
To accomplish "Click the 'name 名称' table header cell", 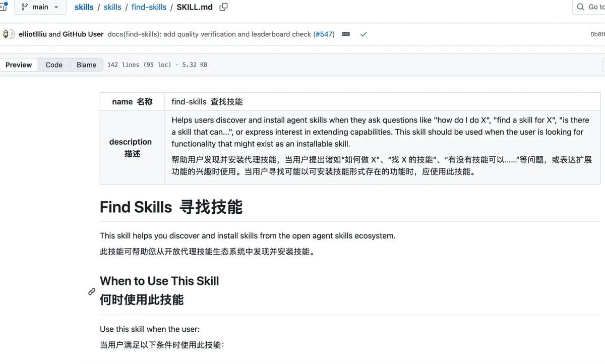I will coord(132,102).
